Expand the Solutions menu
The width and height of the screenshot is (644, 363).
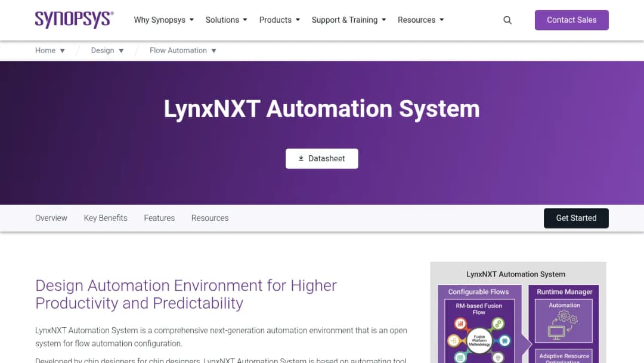(227, 20)
